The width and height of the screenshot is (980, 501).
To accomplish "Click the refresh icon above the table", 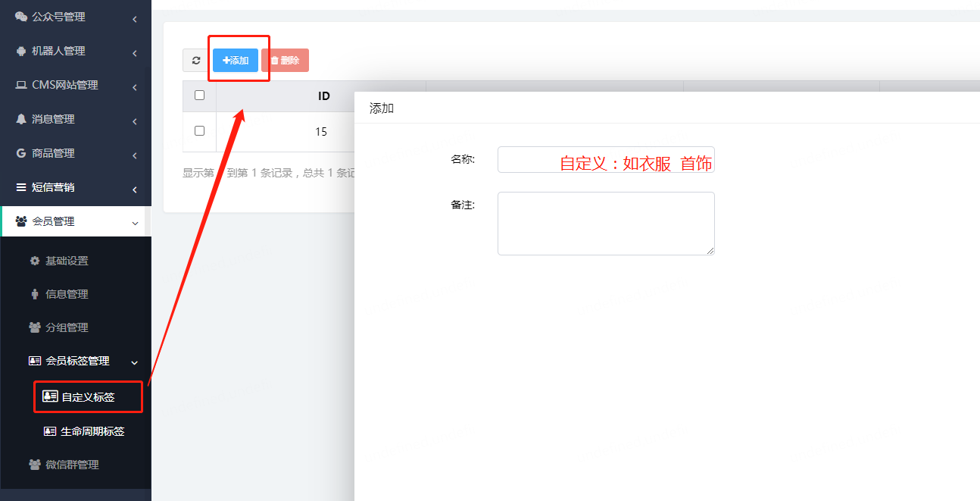I will pos(195,60).
